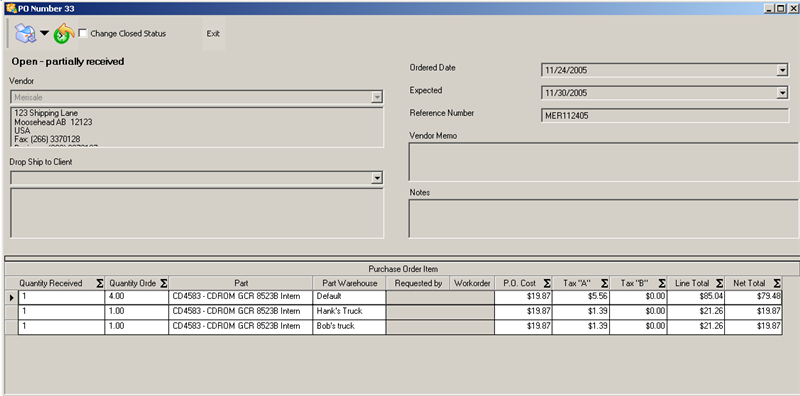Click the Hank's Truck warehouse cell
800x396 pixels.
(x=349, y=311)
